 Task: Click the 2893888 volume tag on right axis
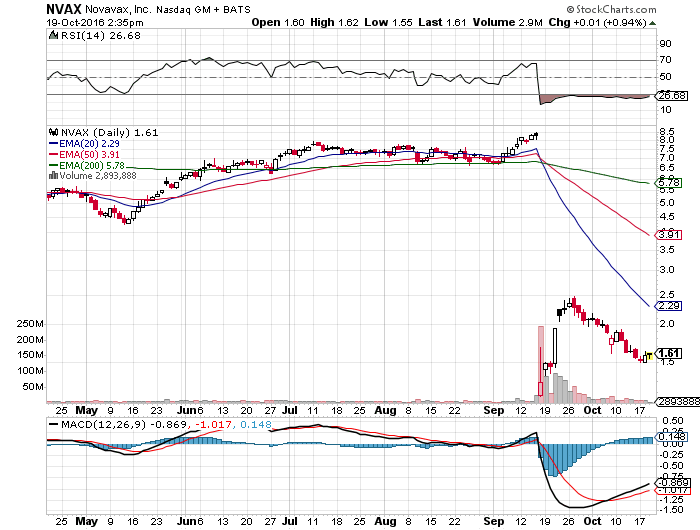(x=679, y=401)
